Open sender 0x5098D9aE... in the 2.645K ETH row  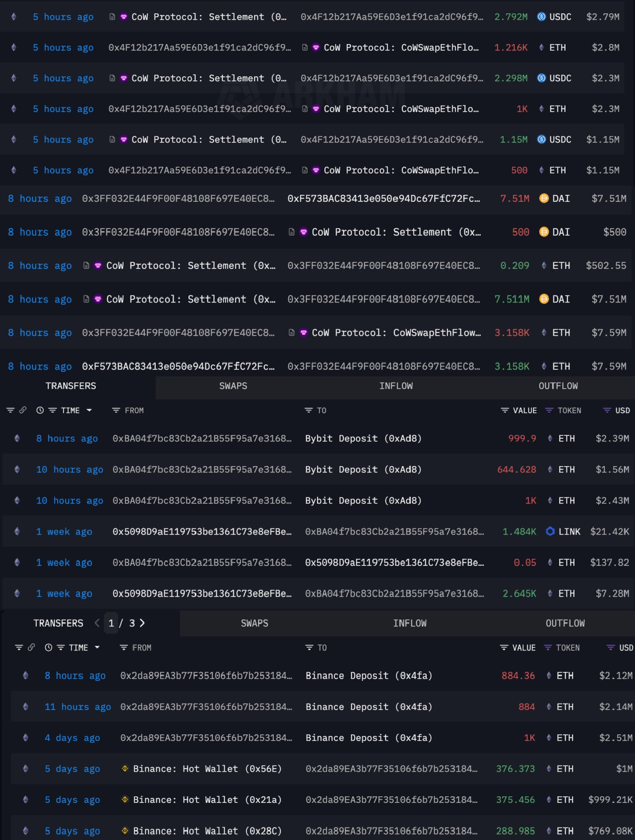[202, 594]
